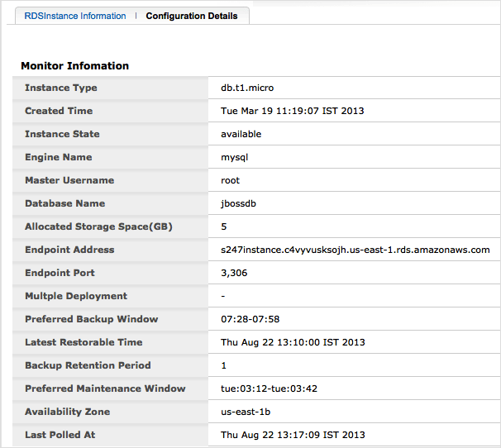Select the tue:03:12-tue:03:42 maintenance window value
The height and width of the screenshot is (448, 501).
[x=269, y=388]
